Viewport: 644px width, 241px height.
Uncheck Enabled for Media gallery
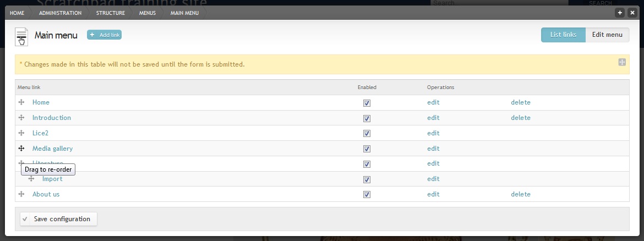click(367, 149)
